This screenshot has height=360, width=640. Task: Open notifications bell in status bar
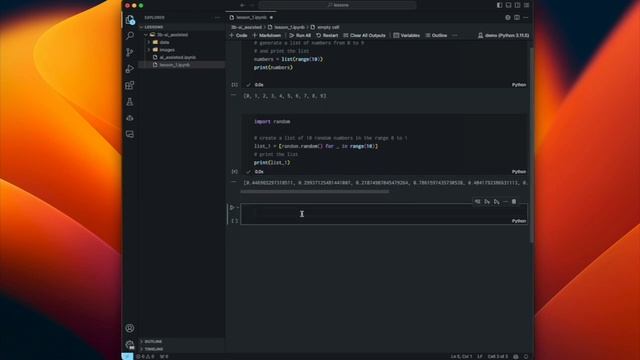(x=526, y=357)
